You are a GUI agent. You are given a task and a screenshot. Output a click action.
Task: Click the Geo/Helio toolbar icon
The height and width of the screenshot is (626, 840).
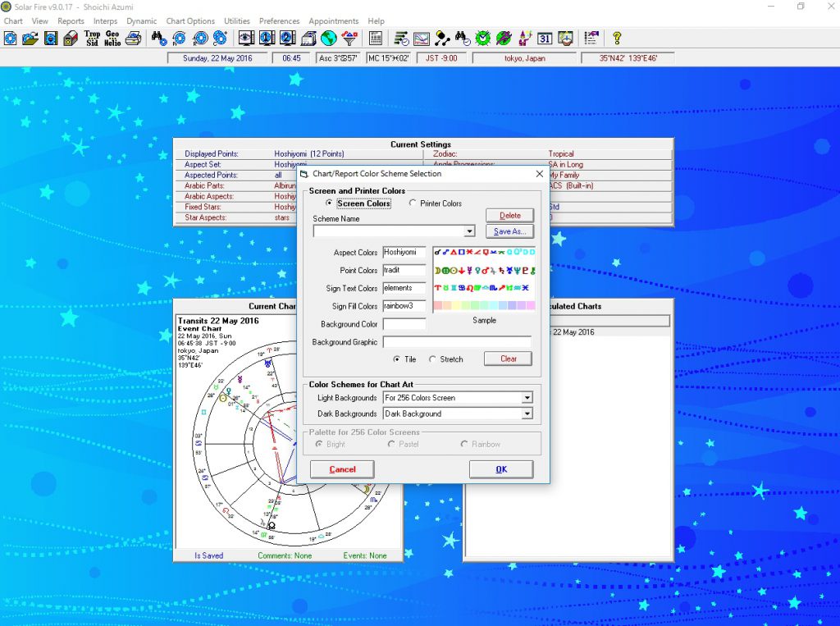112,39
